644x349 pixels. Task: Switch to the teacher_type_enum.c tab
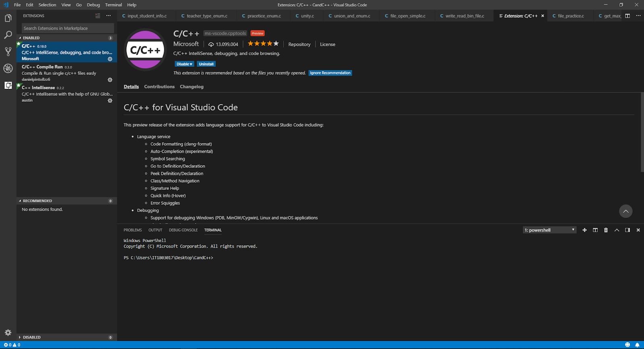click(x=206, y=16)
